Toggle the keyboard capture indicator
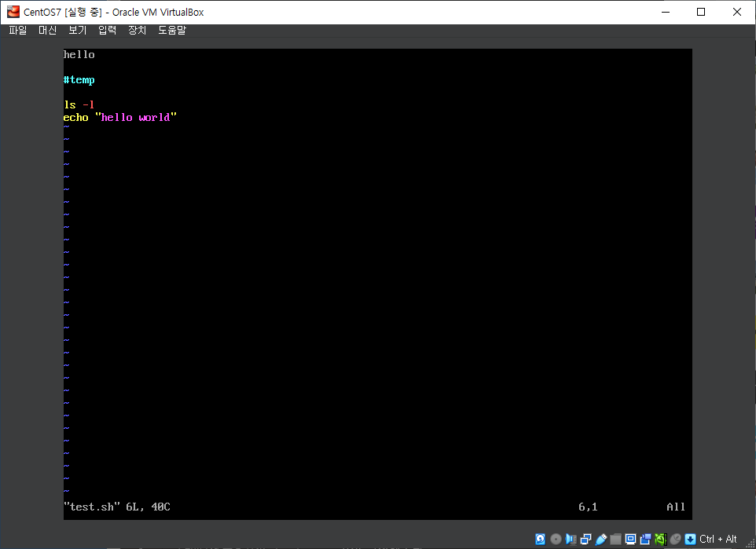Screen dimensions: 756x549 pos(690,539)
